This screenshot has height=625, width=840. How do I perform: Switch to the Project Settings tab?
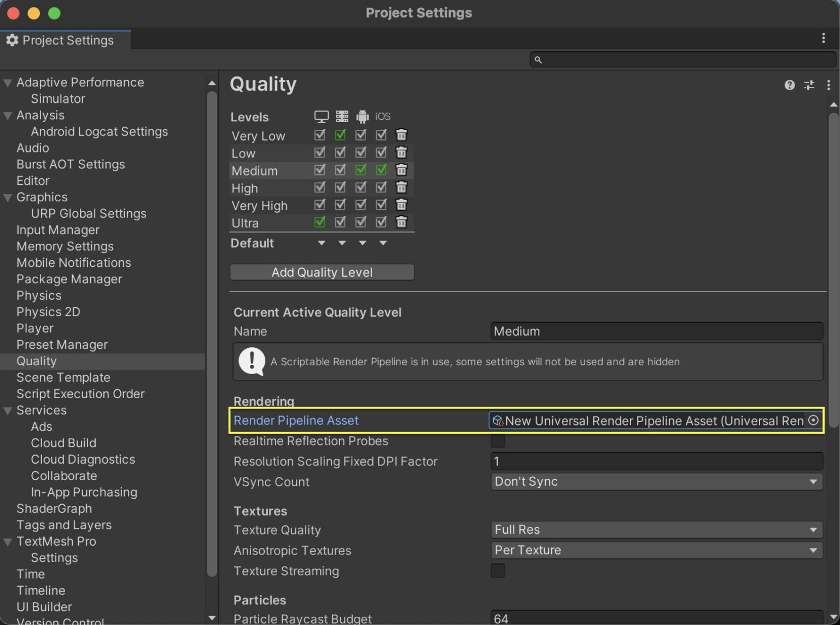tap(65, 39)
